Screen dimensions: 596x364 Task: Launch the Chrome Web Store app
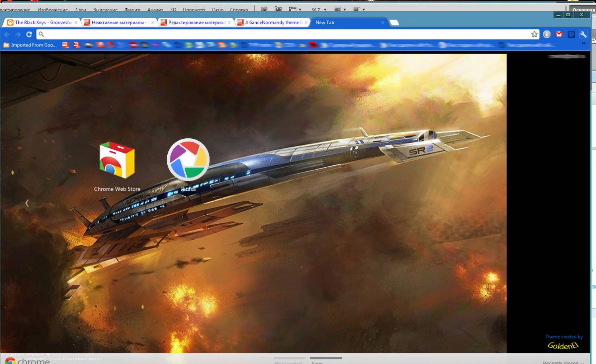(117, 167)
